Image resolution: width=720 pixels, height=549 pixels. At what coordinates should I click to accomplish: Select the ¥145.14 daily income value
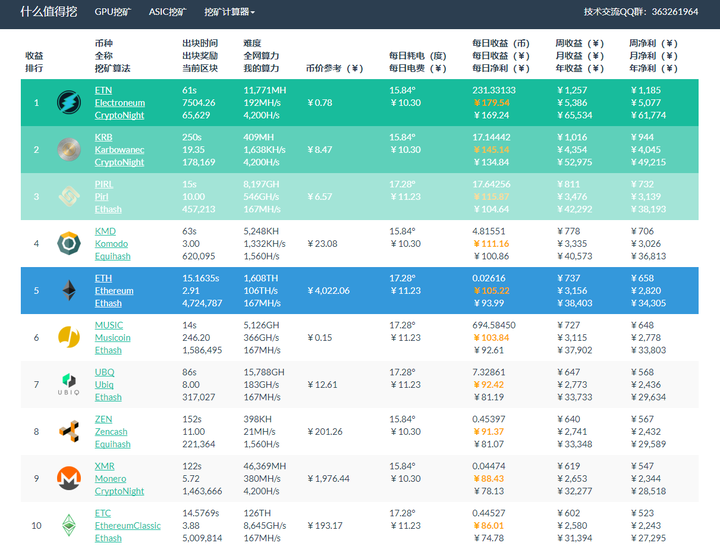click(491, 150)
